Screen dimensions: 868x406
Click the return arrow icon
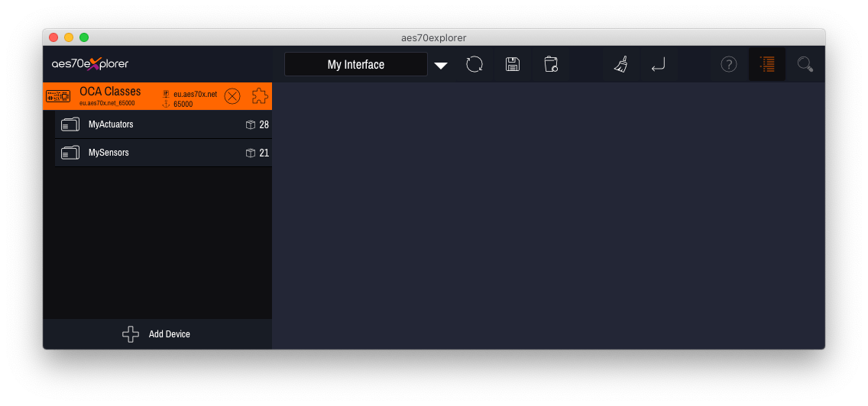(x=658, y=65)
